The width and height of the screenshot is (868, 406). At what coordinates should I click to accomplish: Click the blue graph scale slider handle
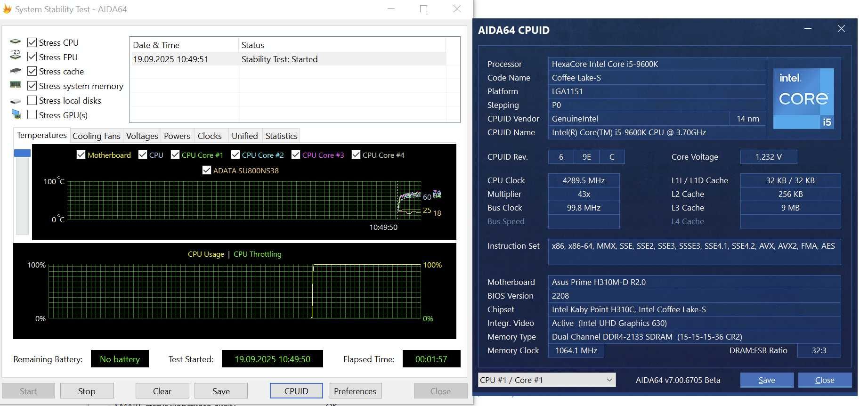[22, 153]
